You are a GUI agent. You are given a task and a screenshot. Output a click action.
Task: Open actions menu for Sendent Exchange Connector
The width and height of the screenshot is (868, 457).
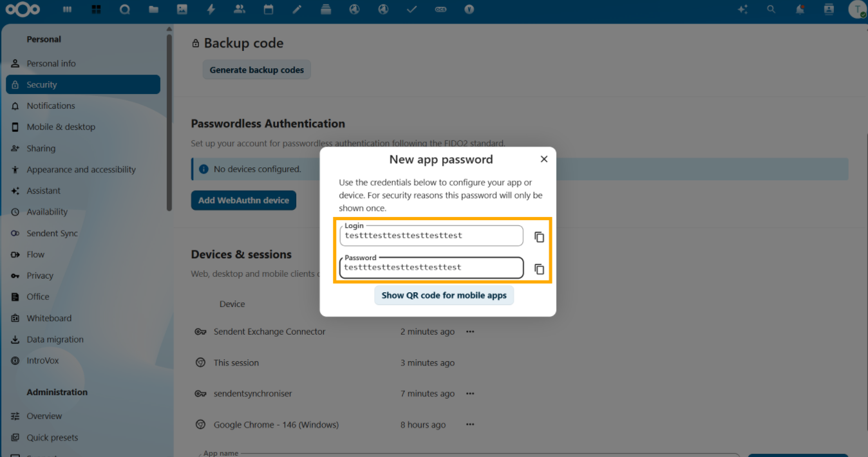470,331
